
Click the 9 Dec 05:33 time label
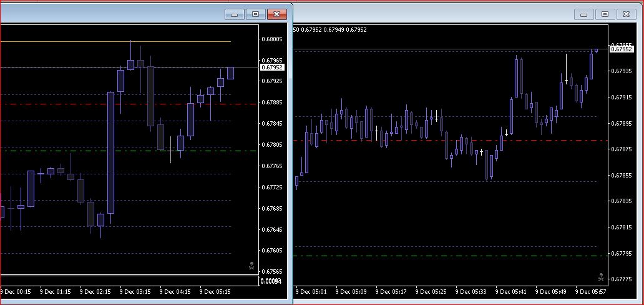pyautogui.click(x=471, y=292)
